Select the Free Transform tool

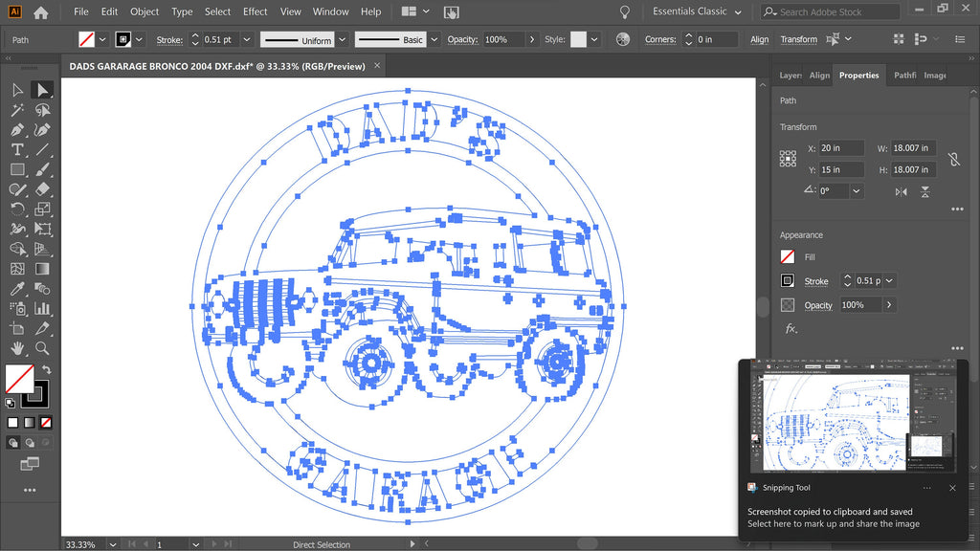point(42,230)
